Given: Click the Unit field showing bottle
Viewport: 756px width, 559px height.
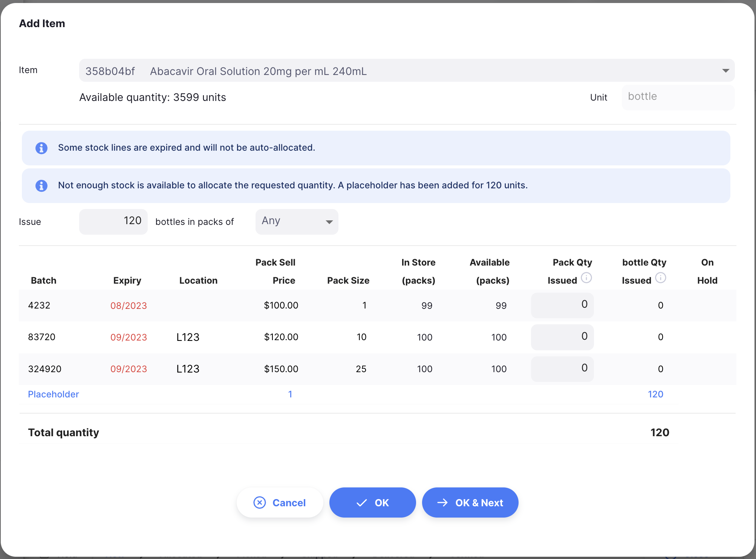Looking at the screenshot, I should coord(678,97).
